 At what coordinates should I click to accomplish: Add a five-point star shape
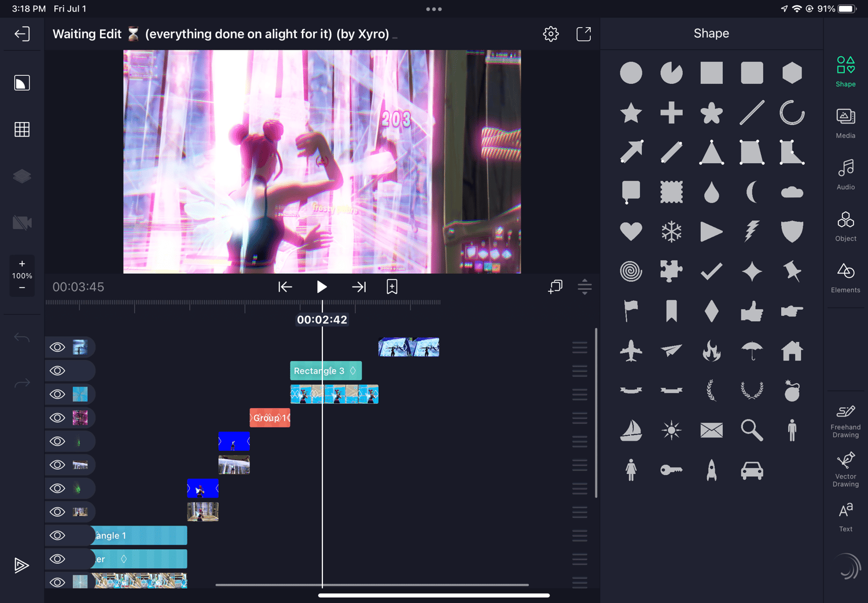pyautogui.click(x=631, y=113)
